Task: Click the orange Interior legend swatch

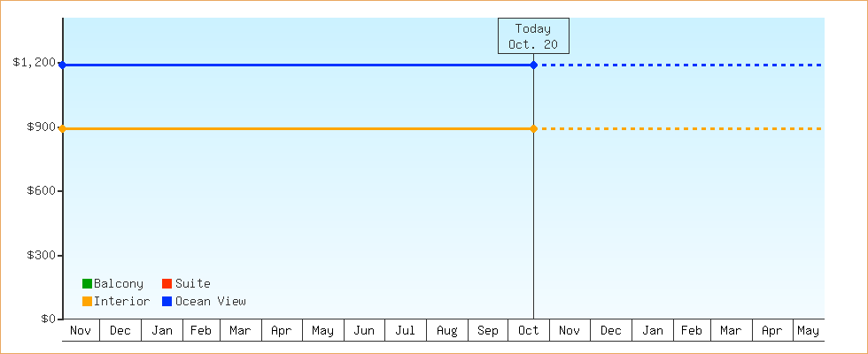Action: click(87, 301)
